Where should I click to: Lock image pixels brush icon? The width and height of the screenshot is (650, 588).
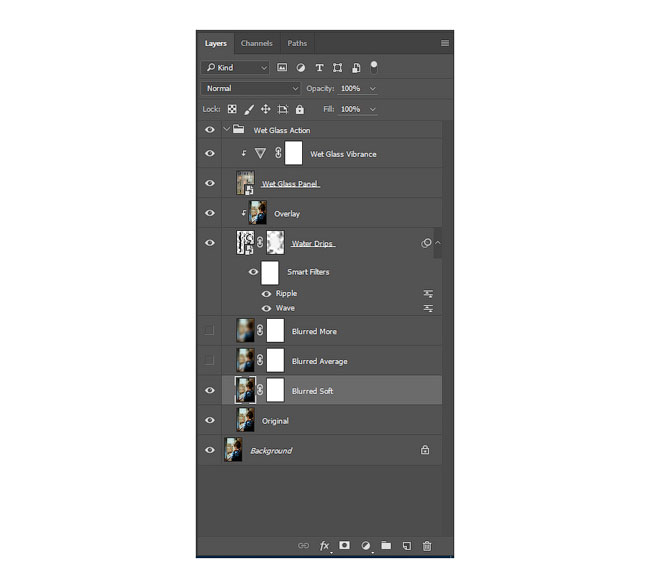tap(249, 109)
